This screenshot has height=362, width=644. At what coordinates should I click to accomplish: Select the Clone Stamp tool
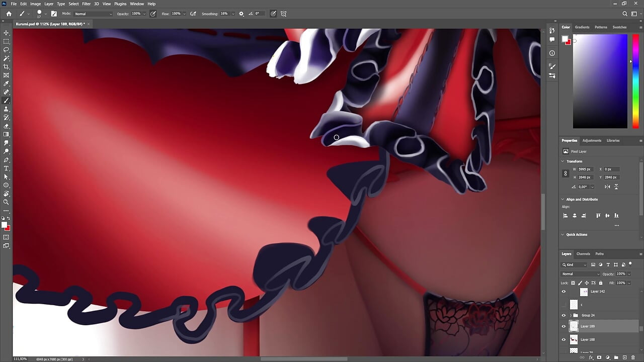(7, 109)
